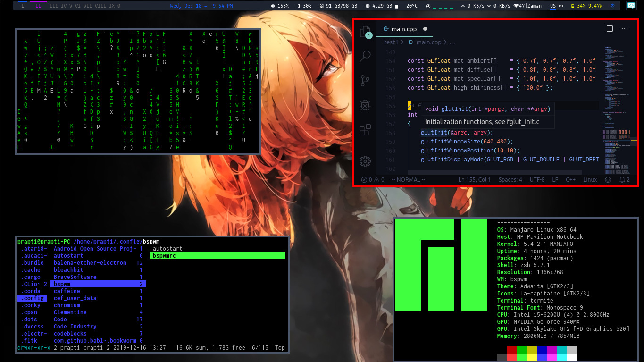
Task: Change line endings by clicking LF
Action: click(x=555, y=179)
